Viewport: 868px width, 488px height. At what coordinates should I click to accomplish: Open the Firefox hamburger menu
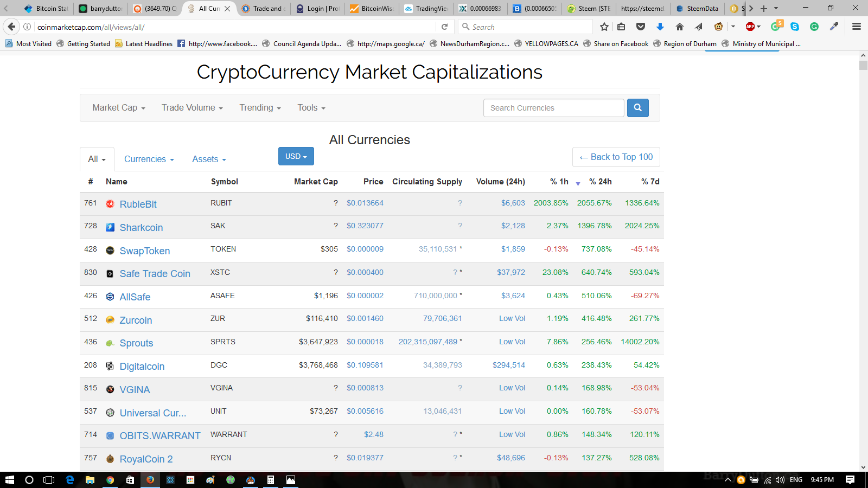click(857, 27)
